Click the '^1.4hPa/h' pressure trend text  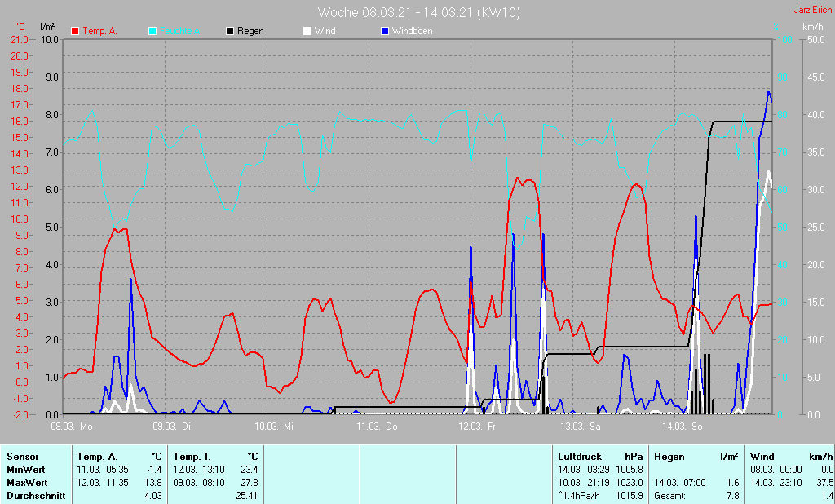click(x=581, y=496)
